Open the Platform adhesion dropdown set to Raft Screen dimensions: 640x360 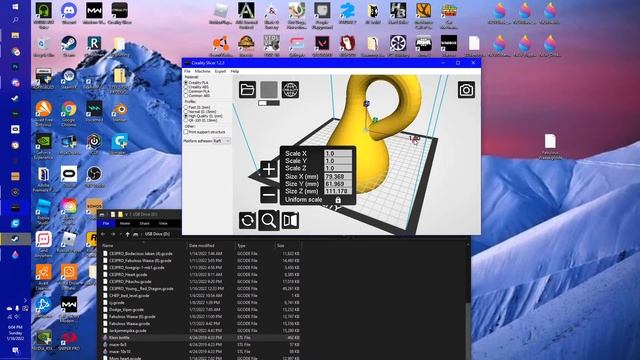pyautogui.click(x=222, y=141)
